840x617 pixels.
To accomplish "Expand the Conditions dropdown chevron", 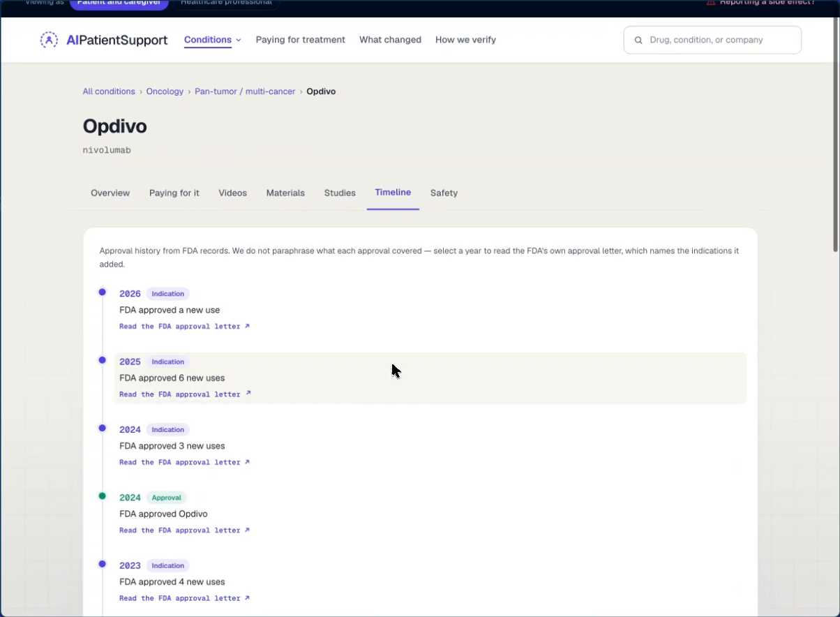I will [x=239, y=40].
